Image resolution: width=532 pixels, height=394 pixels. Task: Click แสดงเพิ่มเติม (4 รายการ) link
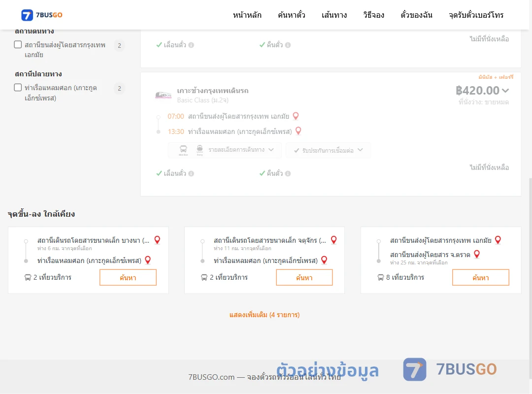[x=265, y=315]
